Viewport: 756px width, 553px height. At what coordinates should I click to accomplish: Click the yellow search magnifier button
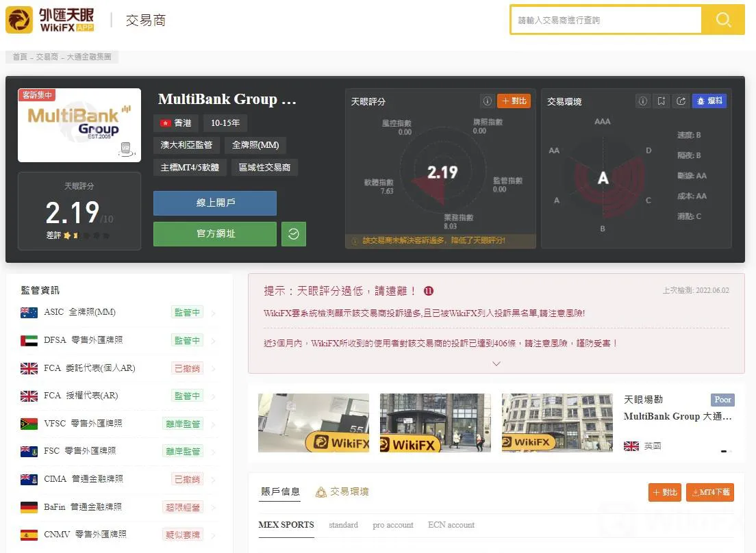[722, 20]
